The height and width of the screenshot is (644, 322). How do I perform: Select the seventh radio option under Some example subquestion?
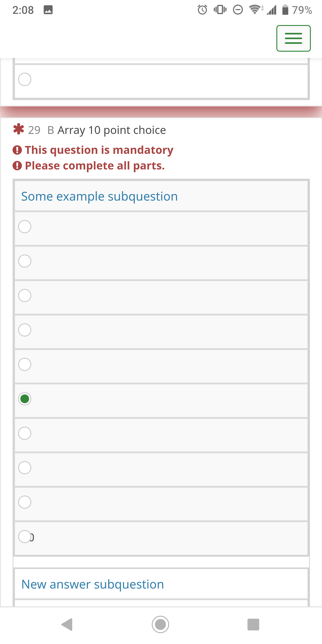tap(25, 433)
